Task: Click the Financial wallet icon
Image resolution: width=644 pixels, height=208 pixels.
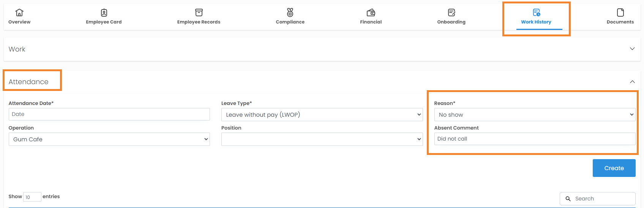Action: click(x=371, y=13)
